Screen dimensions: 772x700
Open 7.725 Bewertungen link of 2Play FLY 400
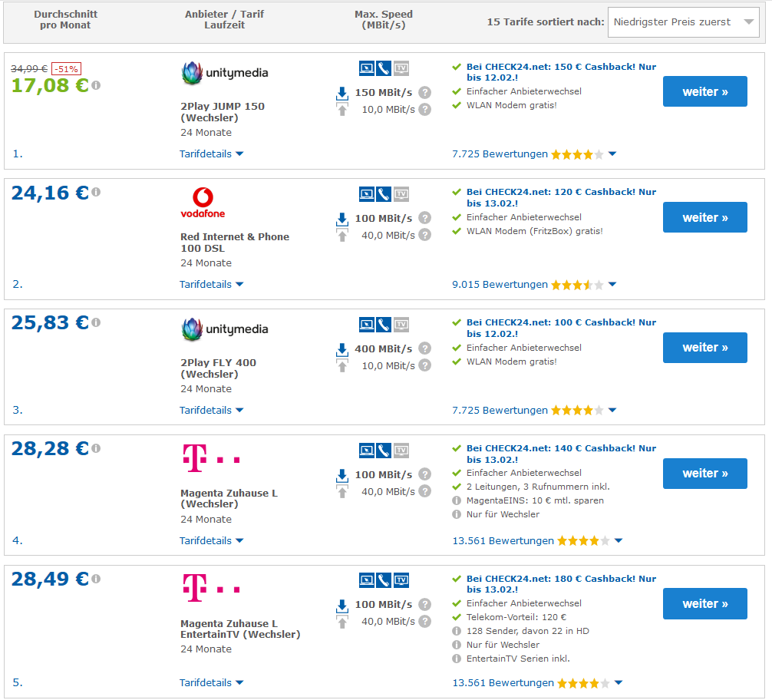pos(500,411)
